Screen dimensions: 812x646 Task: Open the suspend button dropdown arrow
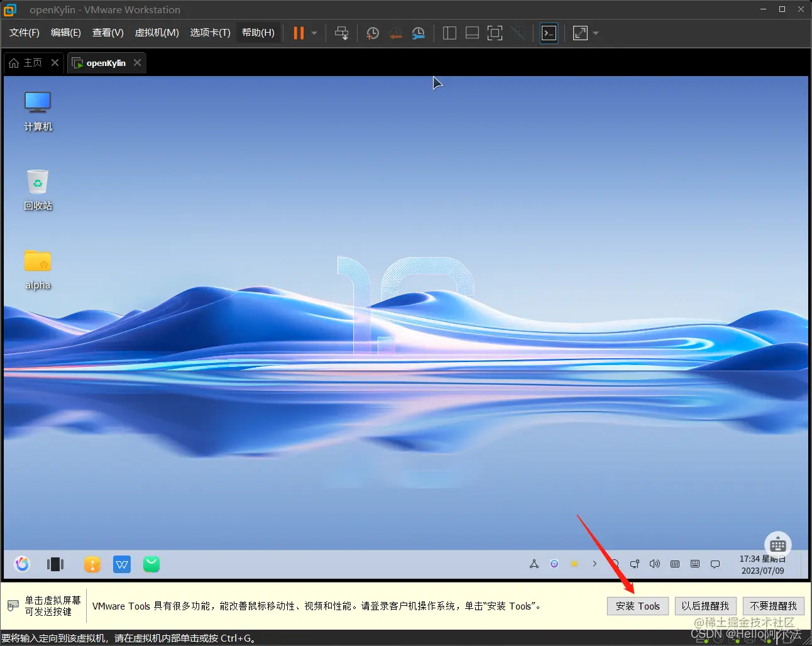[313, 33]
